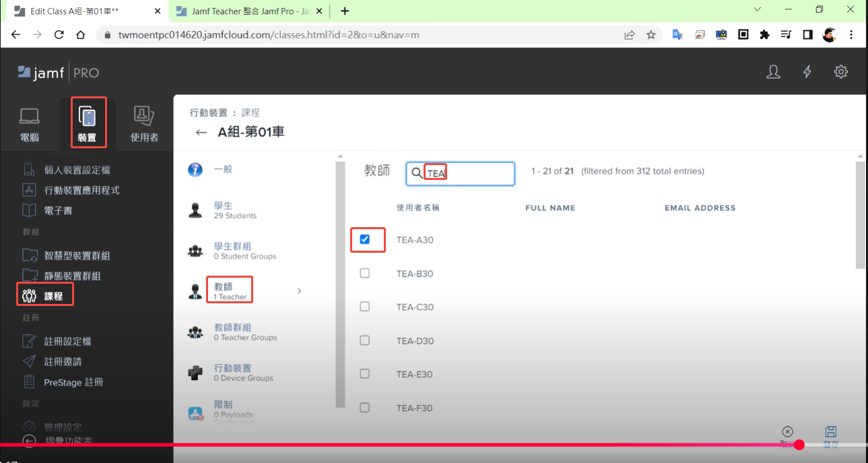Click the 教師群組 group icon
Screen dimensions: 868x463
tap(195, 332)
